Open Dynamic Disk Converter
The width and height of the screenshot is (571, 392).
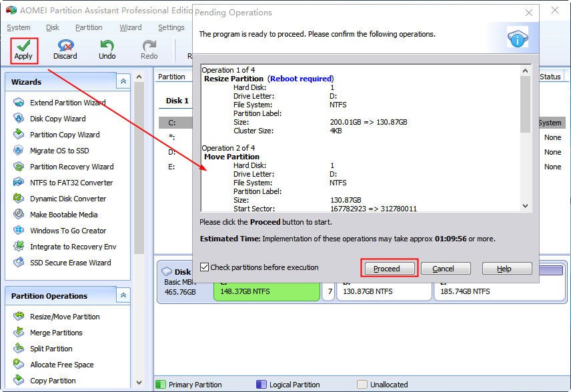60,199
